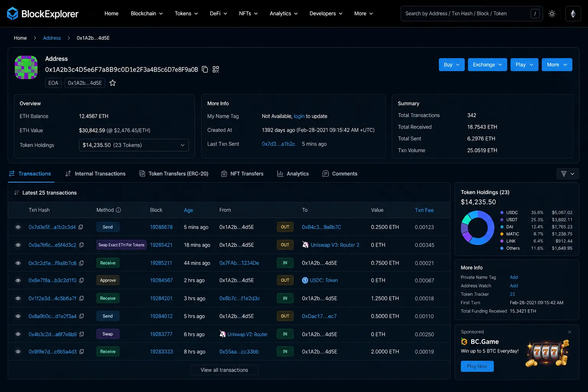588x392 pixels.
Task: Open the DeFi menu in navigation
Action: (218, 13)
